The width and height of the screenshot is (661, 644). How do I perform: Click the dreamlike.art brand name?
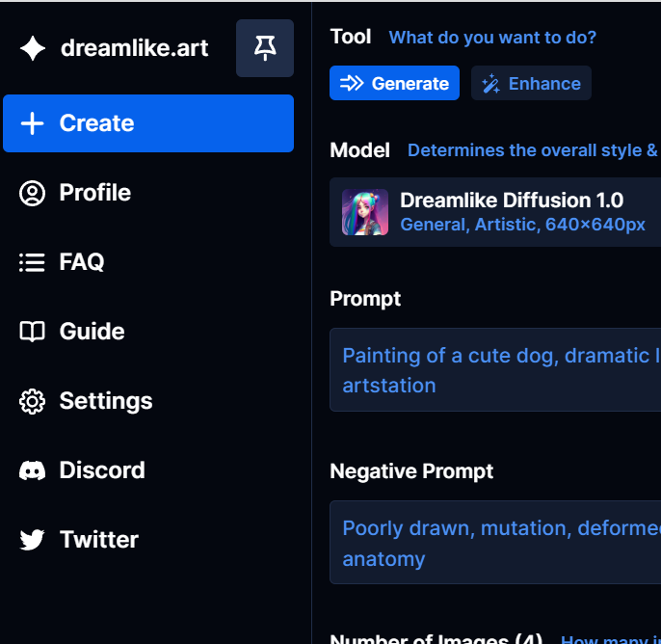pos(134,47)
